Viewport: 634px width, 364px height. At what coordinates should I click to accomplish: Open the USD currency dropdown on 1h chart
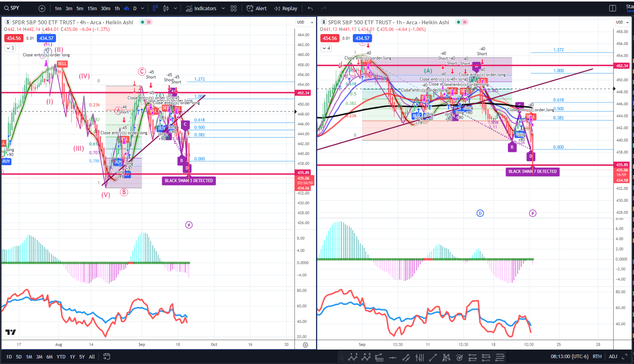click(622, 22)
